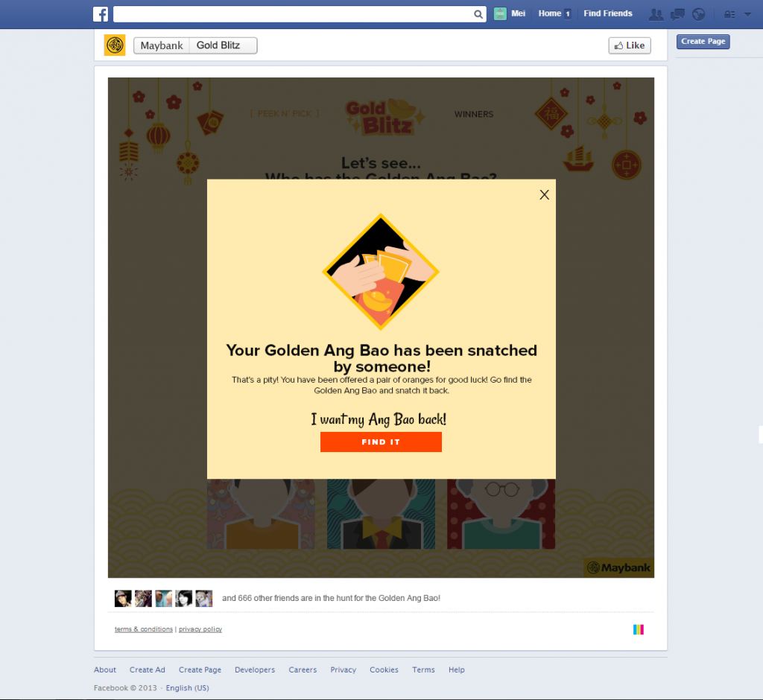Click the first friend avatar thumbnail

tap(123, 598)
